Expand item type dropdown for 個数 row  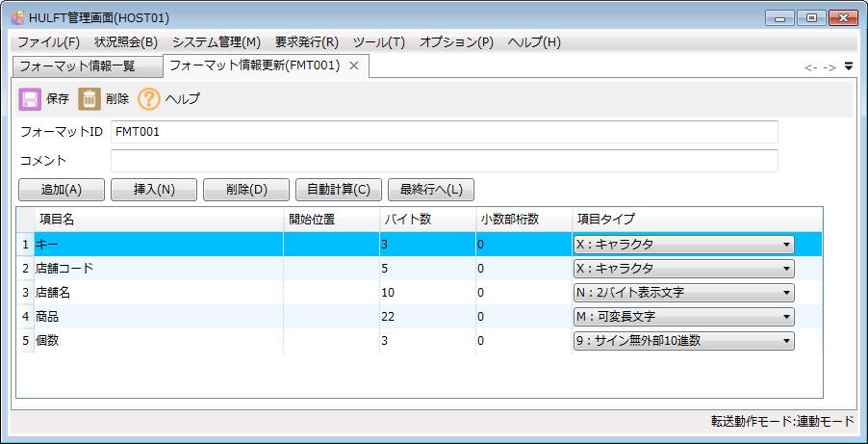pyautogui.click(x=786, y=341)
